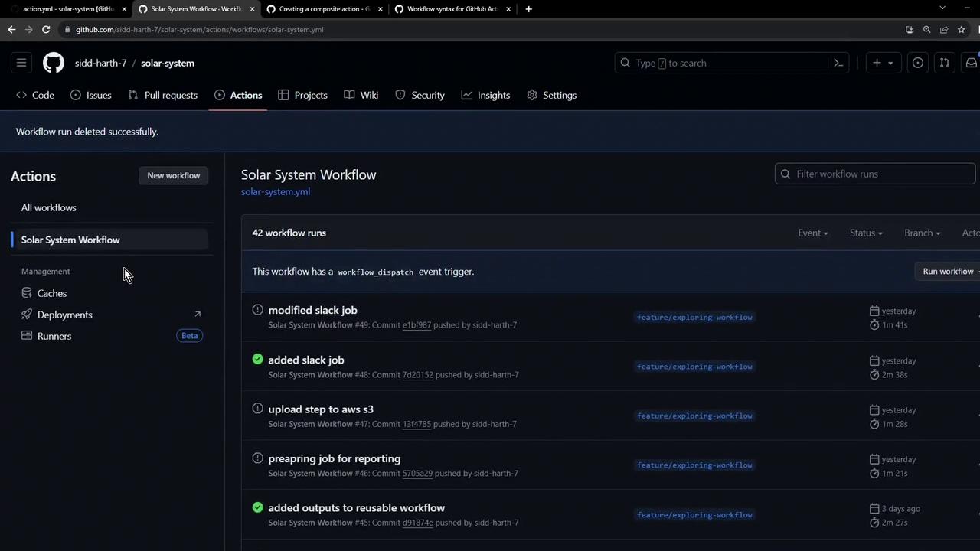
Task: Open the command palette icon in search bar
Action: pyautogui.click(x=838, y=63)
